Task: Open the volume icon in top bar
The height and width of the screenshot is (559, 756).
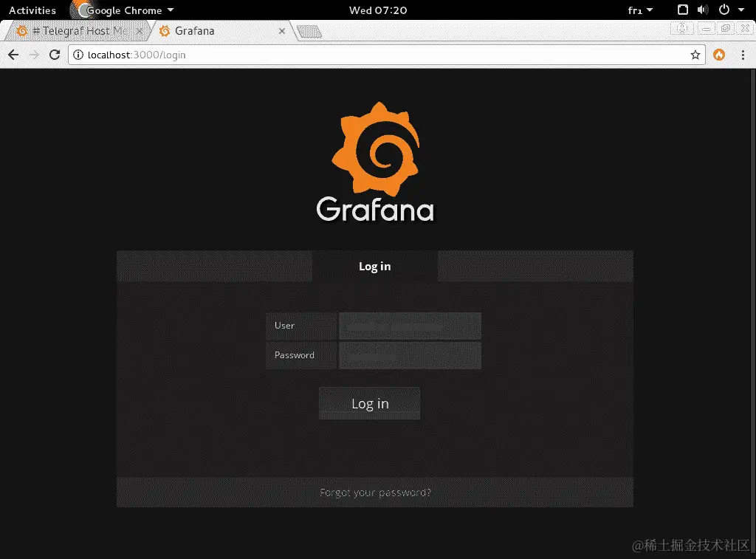Action: (703, 10)
